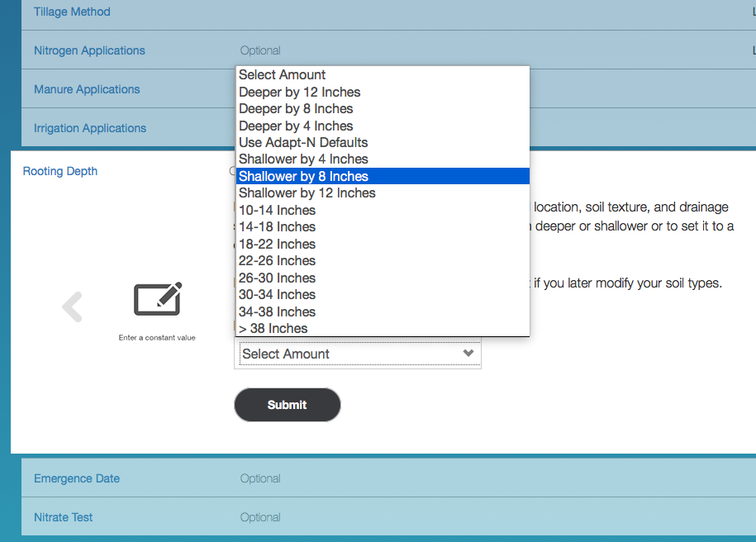Choose "10-14 Inches" rooting depth
The height and width of the screenshot is (542, 756).
click(x=277, y=210)
